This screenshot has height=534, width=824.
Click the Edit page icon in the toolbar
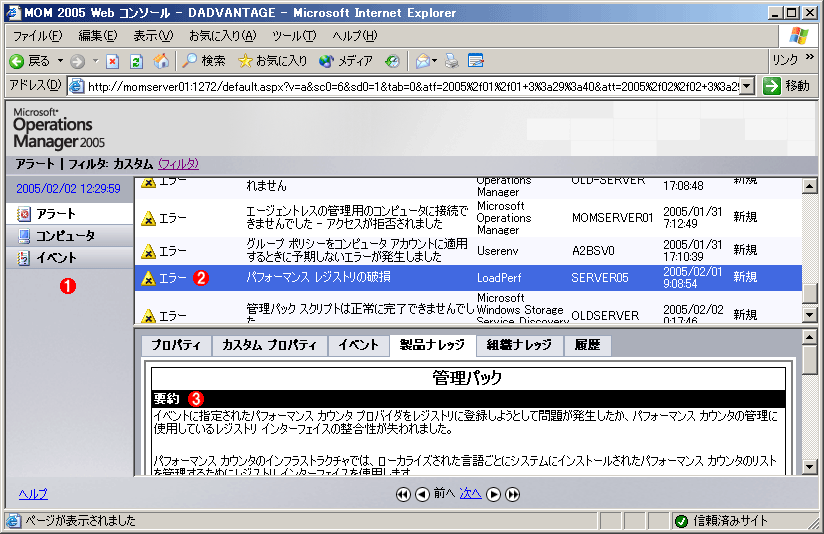pyautogui.click(x=476, y=61)
